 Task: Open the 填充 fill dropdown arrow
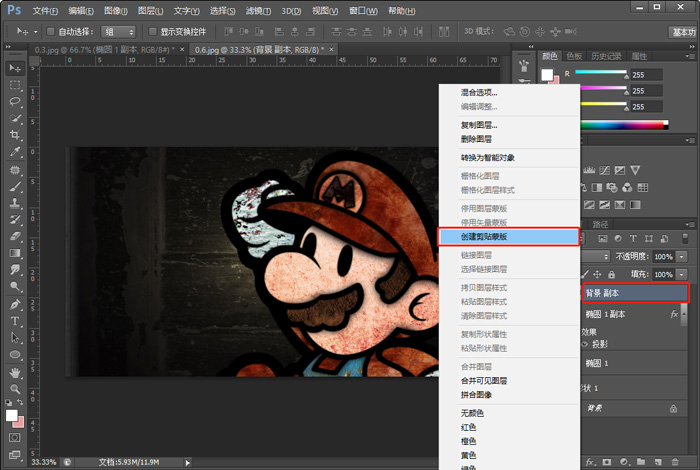[x=682, y=273]
